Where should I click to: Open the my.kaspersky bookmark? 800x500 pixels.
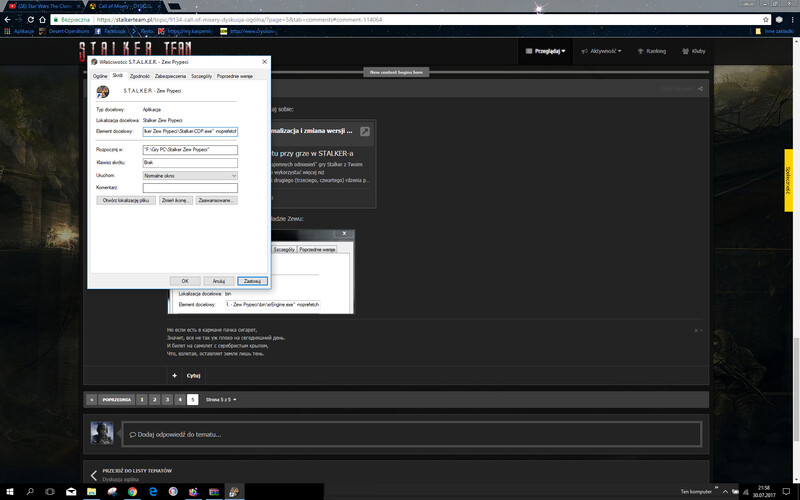tap(186, 31)
